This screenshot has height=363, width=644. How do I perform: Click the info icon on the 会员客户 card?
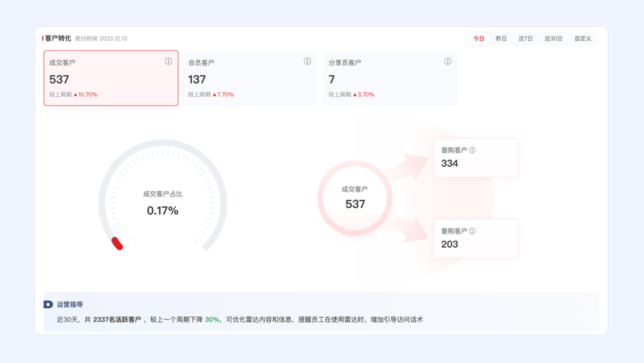point(308,61)
